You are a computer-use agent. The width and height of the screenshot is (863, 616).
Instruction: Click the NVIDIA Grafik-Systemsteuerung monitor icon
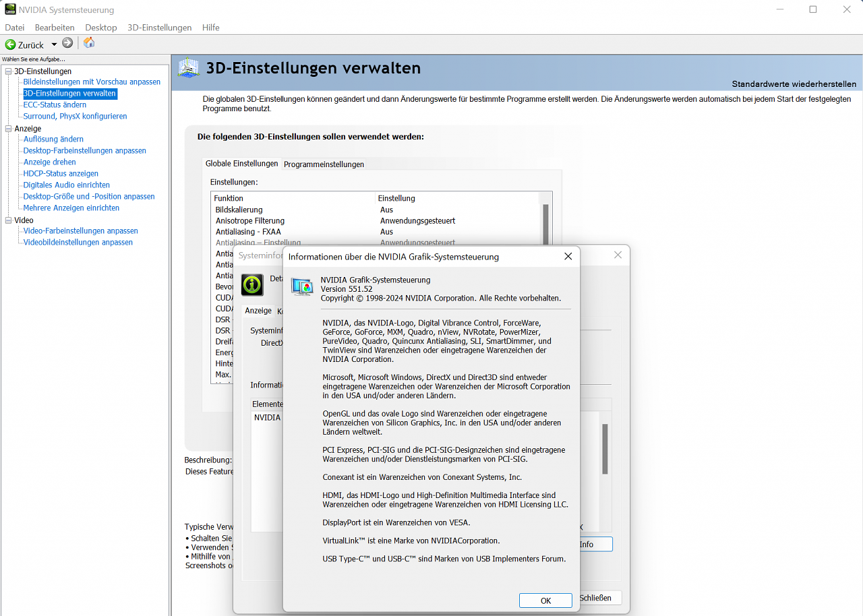(302, 286)
